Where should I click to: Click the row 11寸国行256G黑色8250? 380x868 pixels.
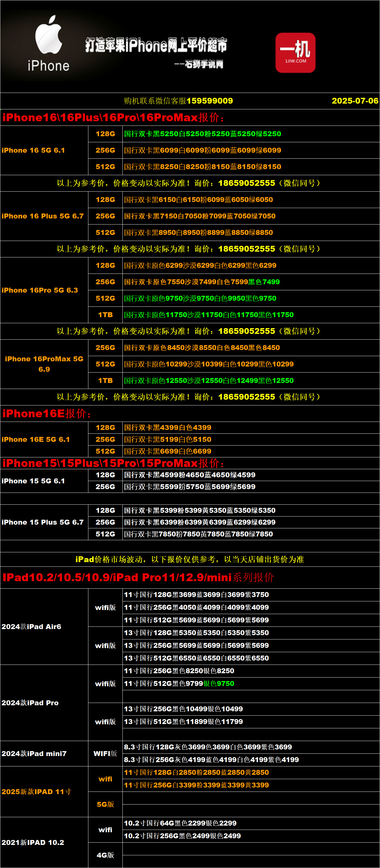251,671
